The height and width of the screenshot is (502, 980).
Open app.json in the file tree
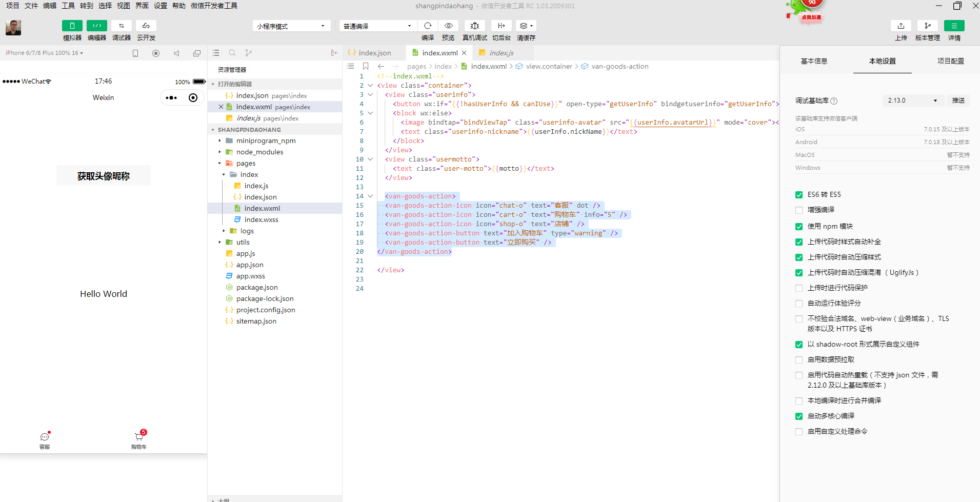tap(249, 265)
